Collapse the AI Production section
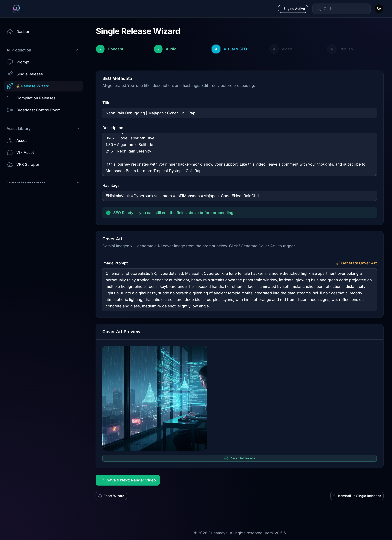392x540 pixels. click(x=78, y=50)
